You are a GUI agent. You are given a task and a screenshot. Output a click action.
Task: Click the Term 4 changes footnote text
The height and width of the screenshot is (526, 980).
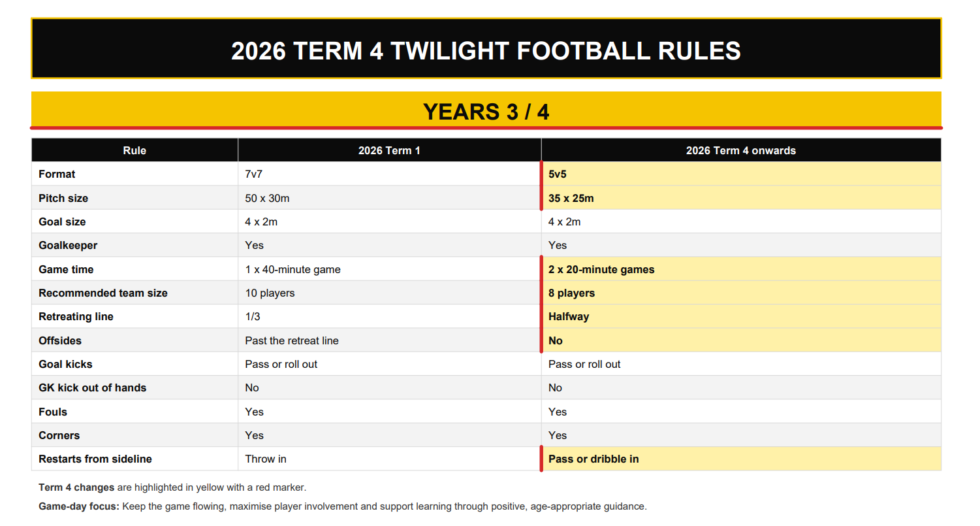tap(172, 487)
